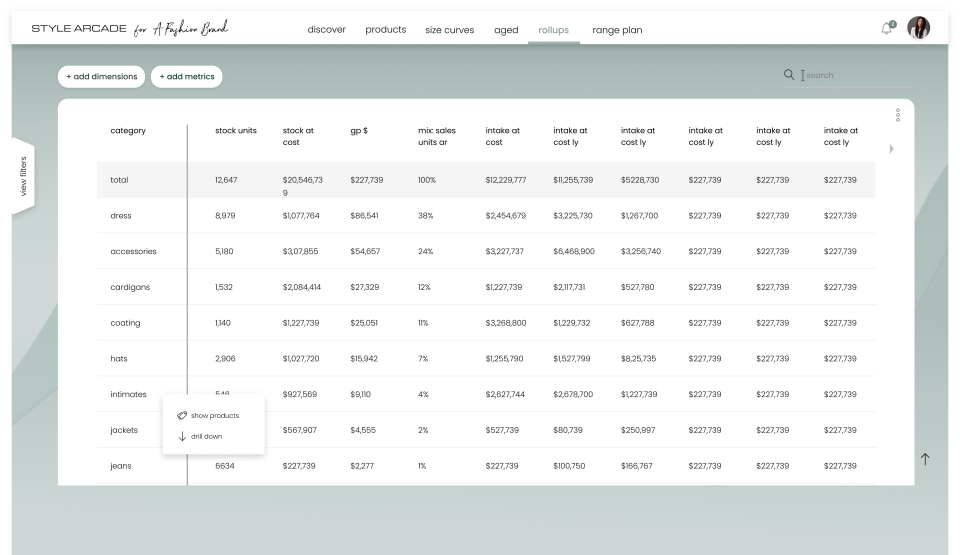Click the $527,780 cardigans intake cell
Screen dimensions: 960x555
tap(637, 287)
